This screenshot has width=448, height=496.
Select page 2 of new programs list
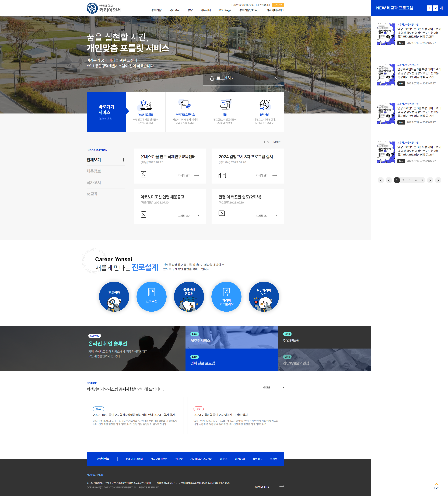click(435, 8)
